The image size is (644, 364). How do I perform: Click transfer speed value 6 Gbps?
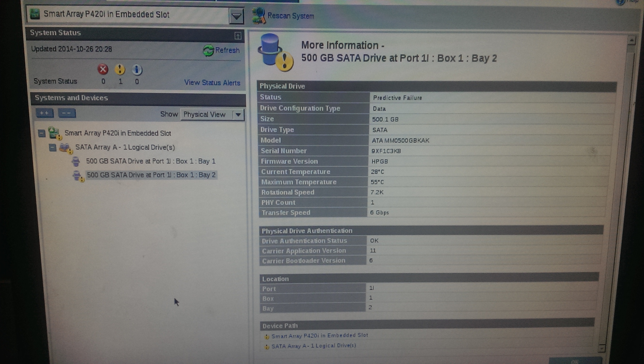pos(379,212)
